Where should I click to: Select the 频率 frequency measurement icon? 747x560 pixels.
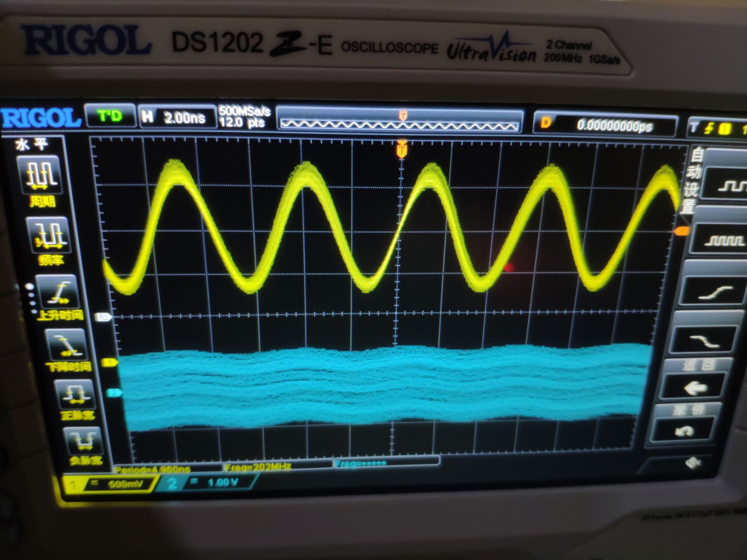click(x=49, y=236)
